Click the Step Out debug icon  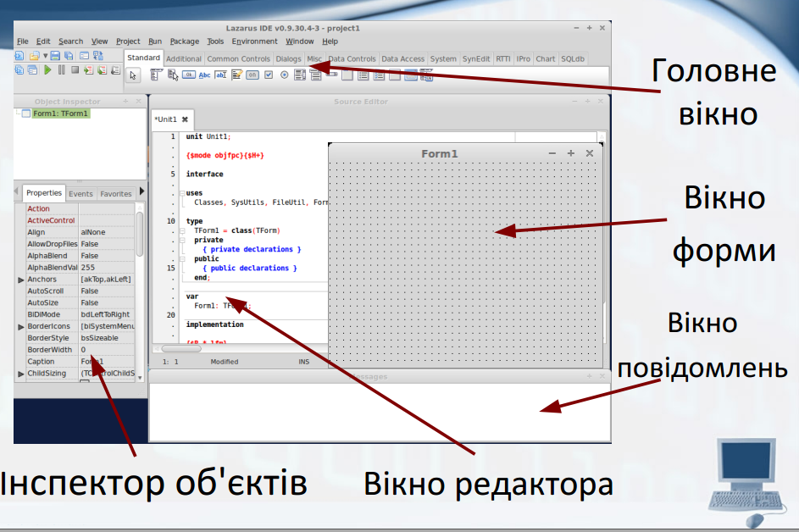click(x=116, y=69)
